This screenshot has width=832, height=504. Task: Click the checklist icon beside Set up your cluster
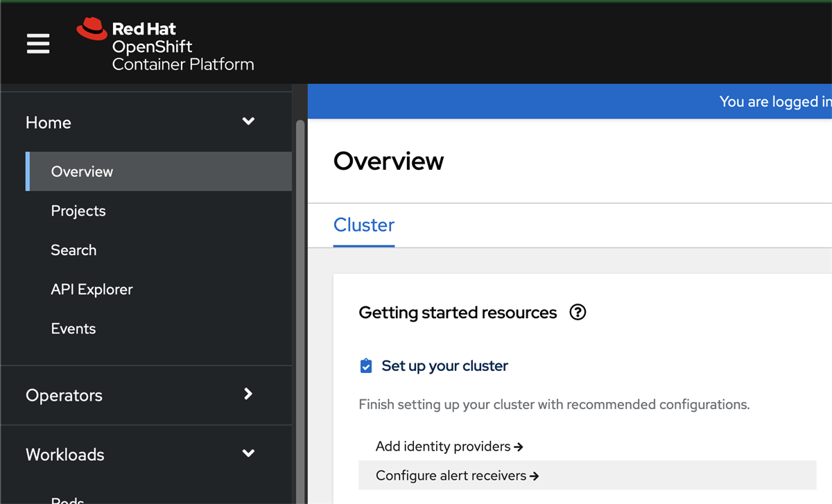pyautogui.click(x=365, y=365)
